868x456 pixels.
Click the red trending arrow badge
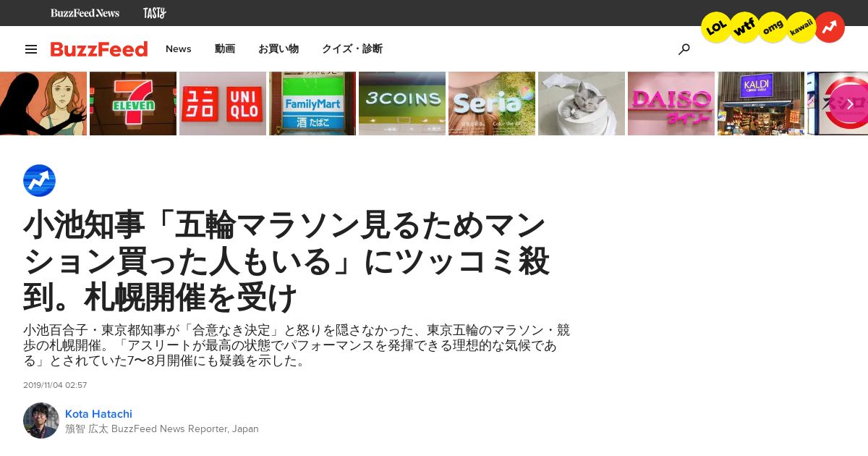pyautogui.click(x=830, y=28)
